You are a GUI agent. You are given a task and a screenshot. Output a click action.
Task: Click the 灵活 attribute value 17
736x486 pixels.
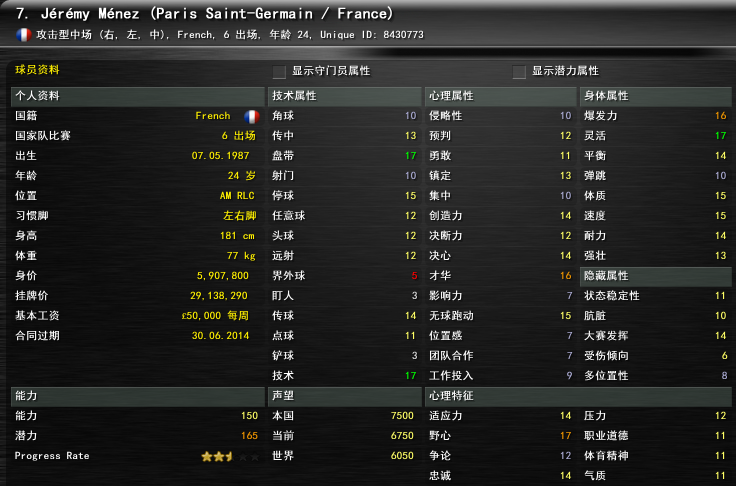coord(721,136)
